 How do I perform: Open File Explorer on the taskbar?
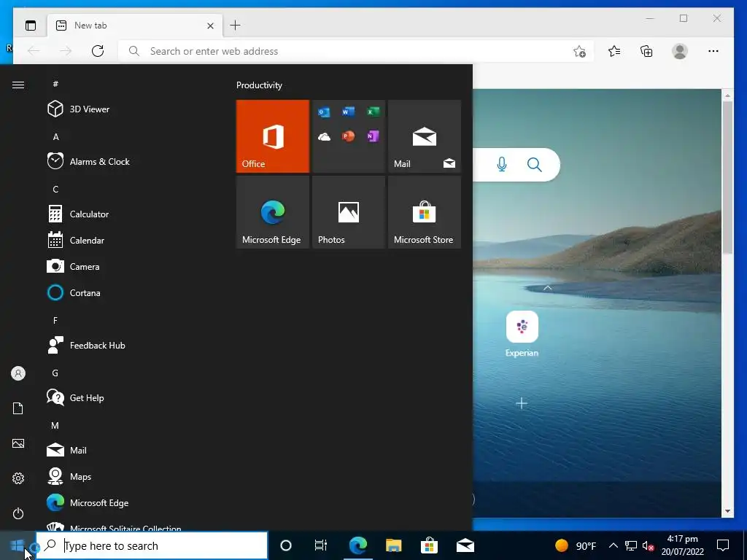pyautogui.click(x=393, y=545)
